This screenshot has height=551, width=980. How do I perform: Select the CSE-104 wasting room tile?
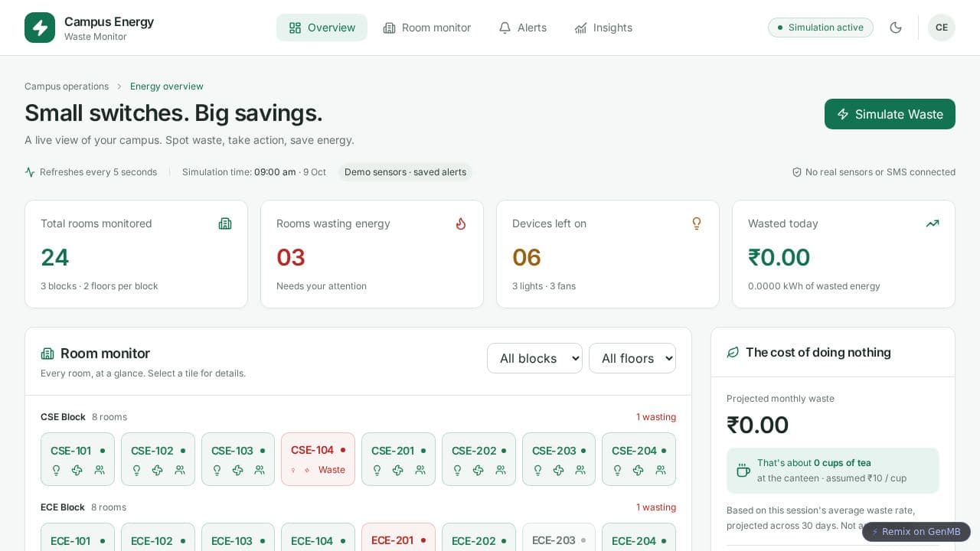coord(318,459)
